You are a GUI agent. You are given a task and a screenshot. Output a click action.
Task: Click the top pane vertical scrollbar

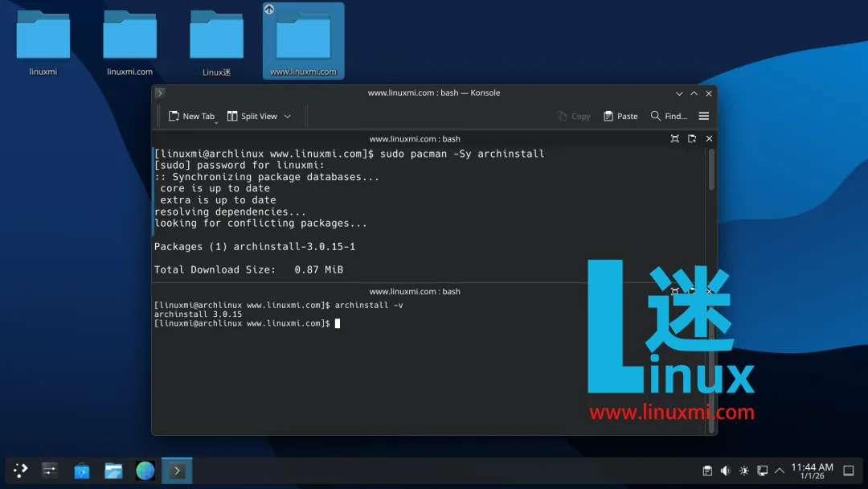coord(711,170)
